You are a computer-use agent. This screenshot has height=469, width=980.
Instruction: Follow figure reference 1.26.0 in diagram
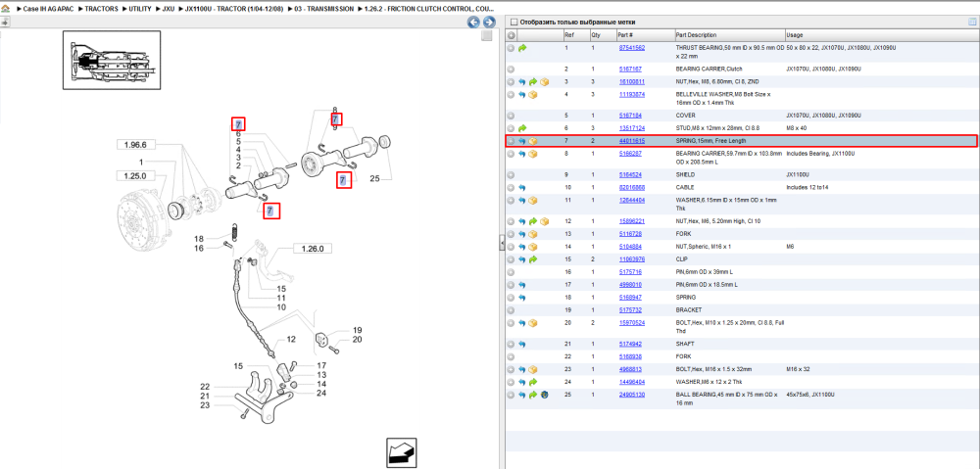[x=313, y=249]
